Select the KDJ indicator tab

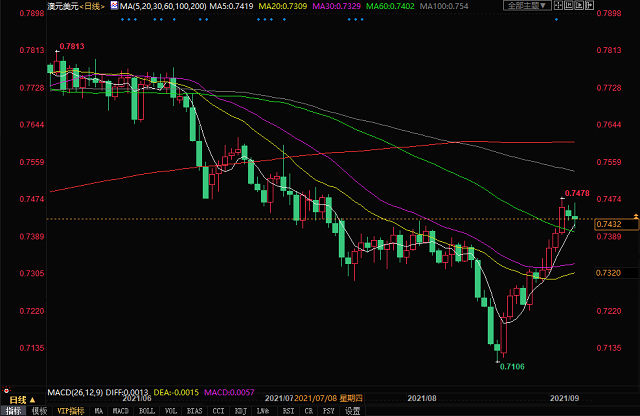tap(240, 410)
